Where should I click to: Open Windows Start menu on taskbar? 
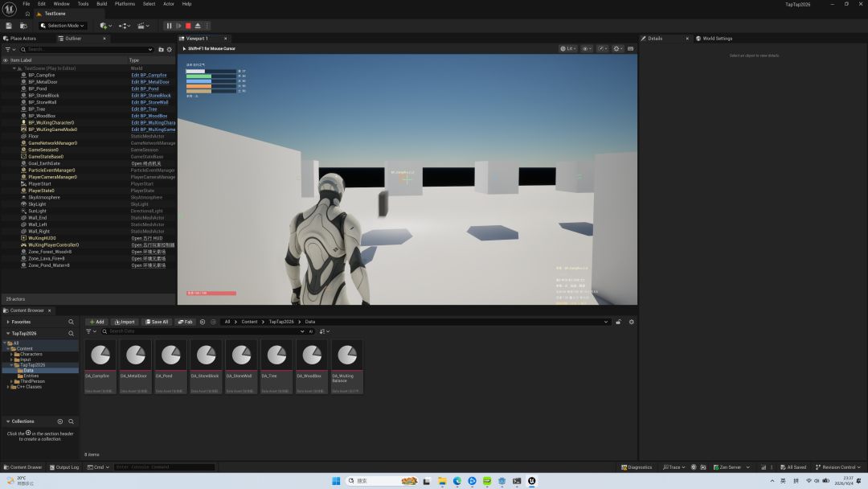pos(336,481)
